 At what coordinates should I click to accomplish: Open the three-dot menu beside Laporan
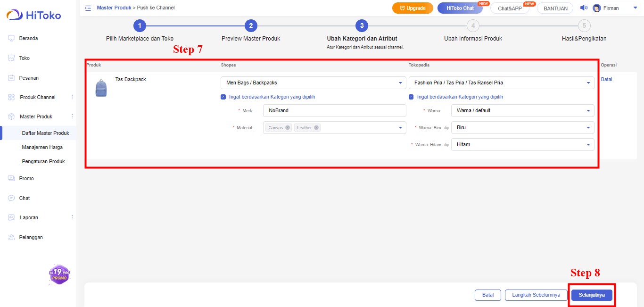click(72, 217)
